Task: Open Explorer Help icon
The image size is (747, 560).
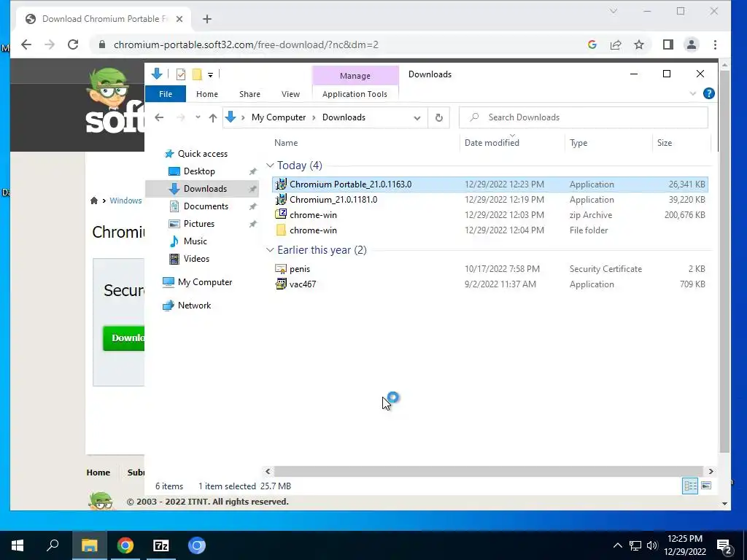Action: (x=708, y=94)
